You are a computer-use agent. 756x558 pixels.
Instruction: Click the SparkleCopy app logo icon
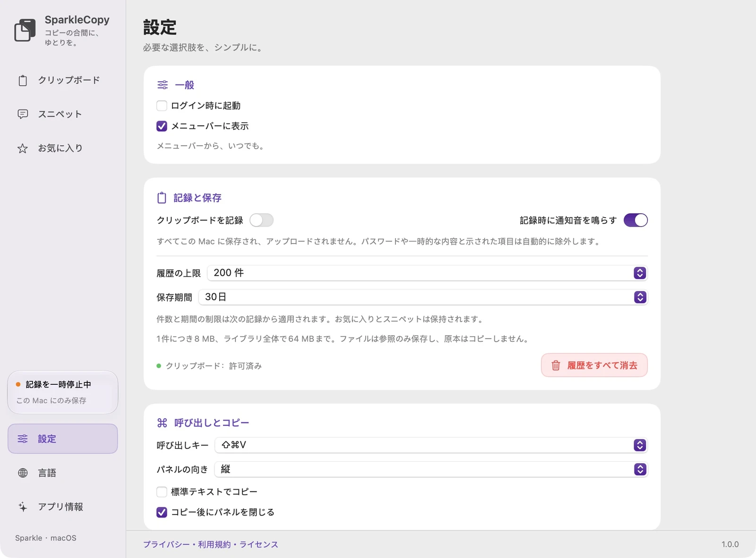point(25,30)
